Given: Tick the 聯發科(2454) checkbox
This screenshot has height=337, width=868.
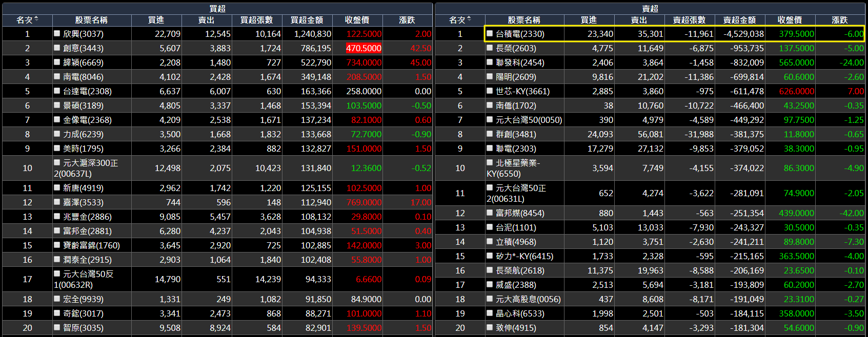Looking at the screenshot, I should click(490, 62).
